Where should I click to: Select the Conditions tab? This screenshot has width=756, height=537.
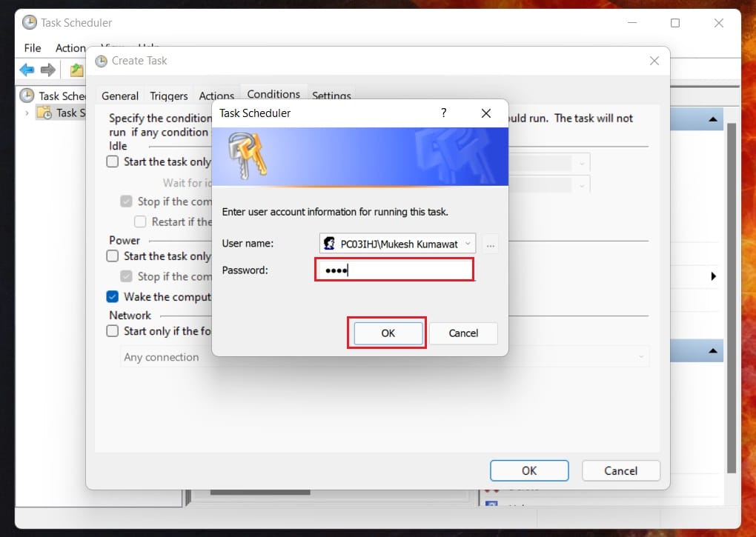pyautogui.click(x=273, y=93)
